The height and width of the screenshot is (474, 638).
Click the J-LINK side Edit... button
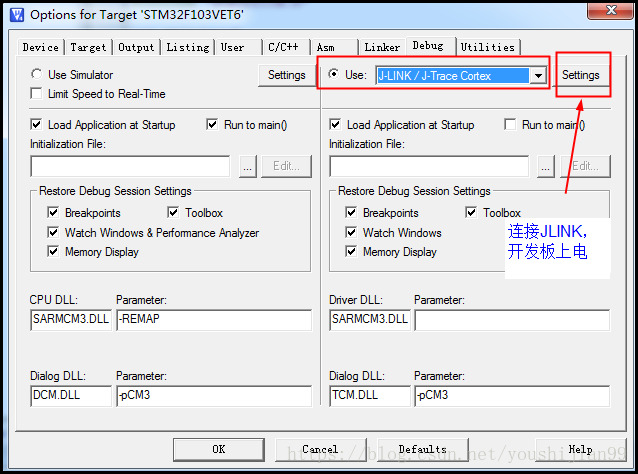click(x=585, y=166)
